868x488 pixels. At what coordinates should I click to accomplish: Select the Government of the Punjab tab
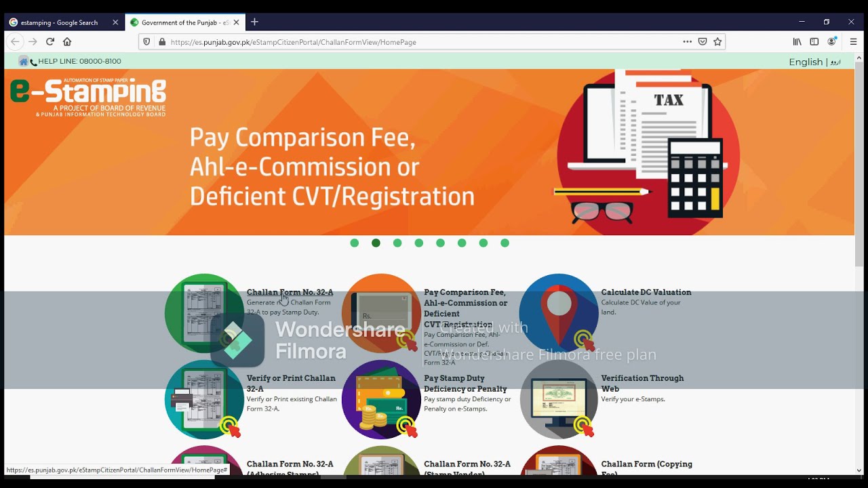click(184, 22)
